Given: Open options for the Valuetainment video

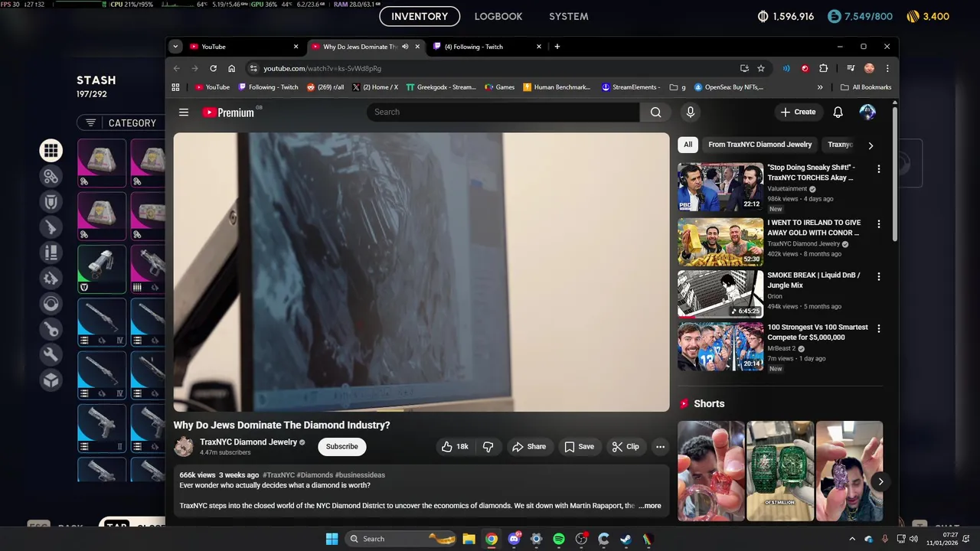Looking at the screenshot, I should pyautogui.click(x=878, y=169).
